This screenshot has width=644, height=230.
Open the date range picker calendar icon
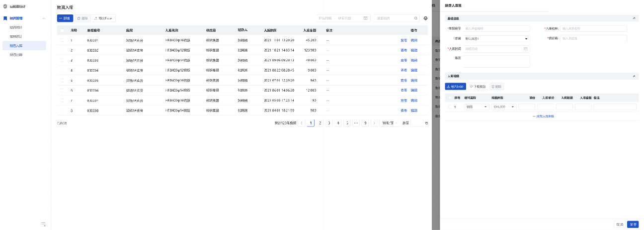366,18
